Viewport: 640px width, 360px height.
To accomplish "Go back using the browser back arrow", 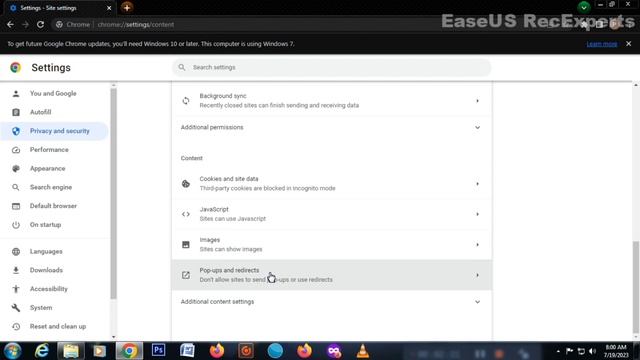I will [x=10, y=24].
